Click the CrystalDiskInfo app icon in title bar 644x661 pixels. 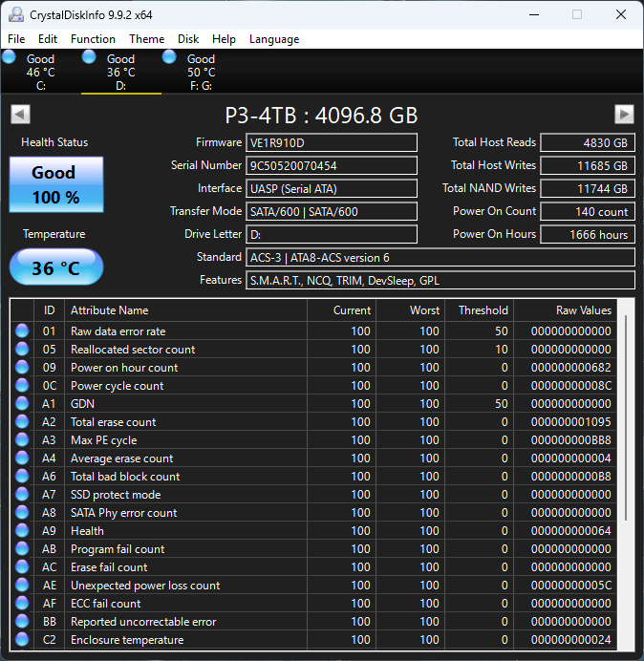tap(16, 14)
